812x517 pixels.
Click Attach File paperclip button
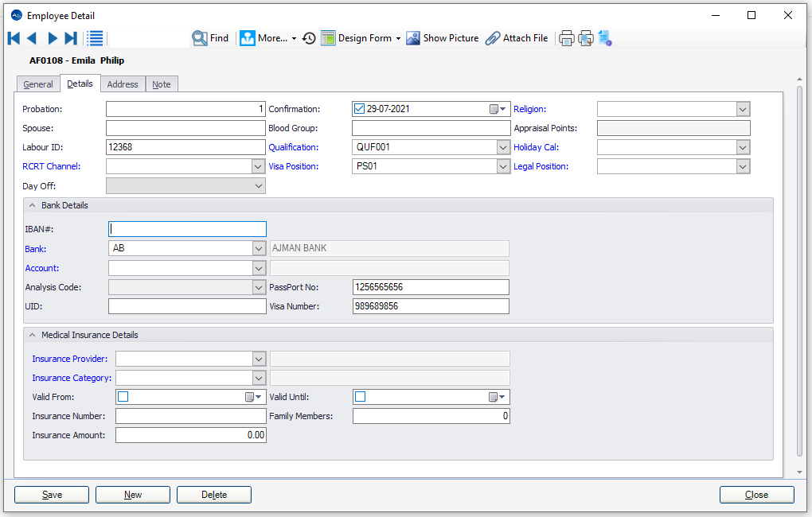[517, 37]
